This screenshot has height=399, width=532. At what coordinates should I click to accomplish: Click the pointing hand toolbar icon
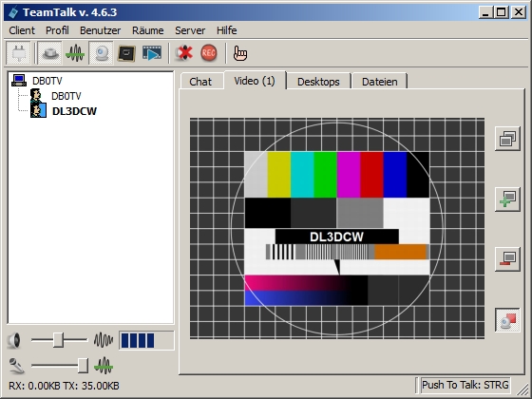pyautogui.click(x=240, y=53)
